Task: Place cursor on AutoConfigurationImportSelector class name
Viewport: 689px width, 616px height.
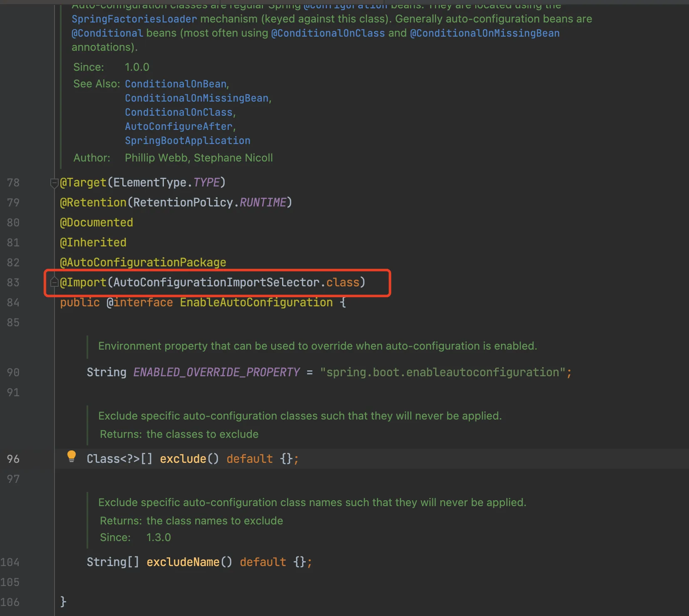Action: [x=216, y=283]
